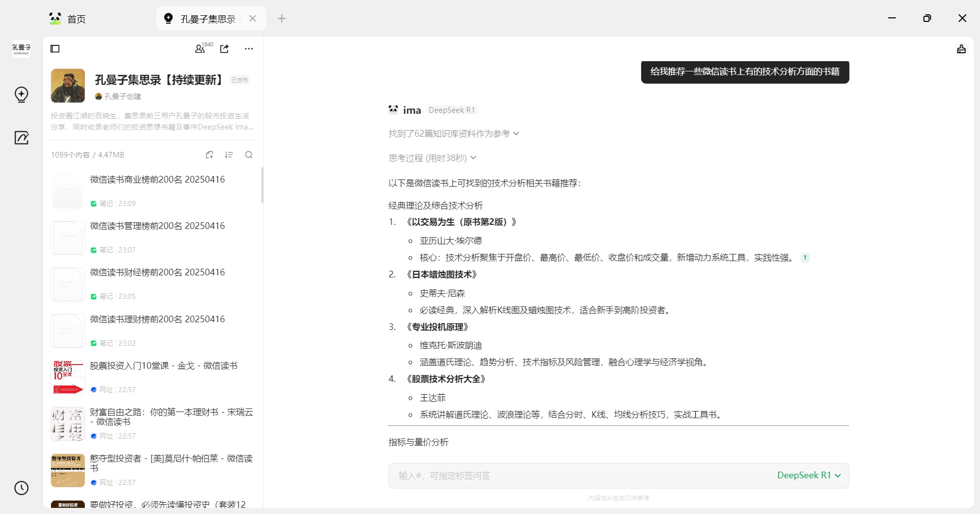Screen dimensions: 980x514
Task: Open 微信读书商业榜前200名 20250416 note
Action: click(x=157, y=179)
